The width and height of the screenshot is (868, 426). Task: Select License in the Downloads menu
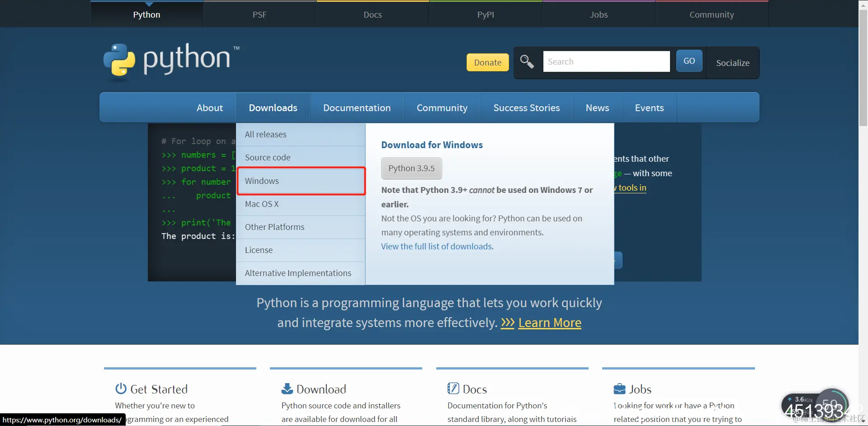coord(301,250)
